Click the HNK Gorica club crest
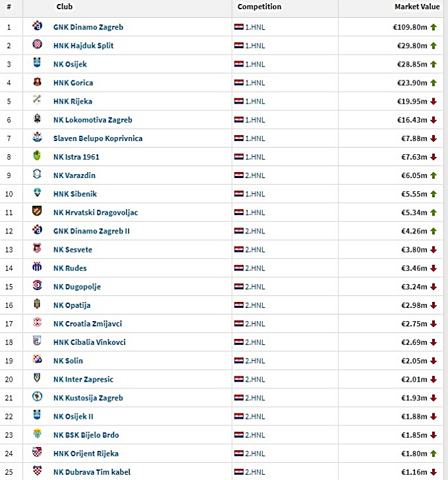Image resolution: width=448 pixels, height=480 pixels. [x=37, y=82]
